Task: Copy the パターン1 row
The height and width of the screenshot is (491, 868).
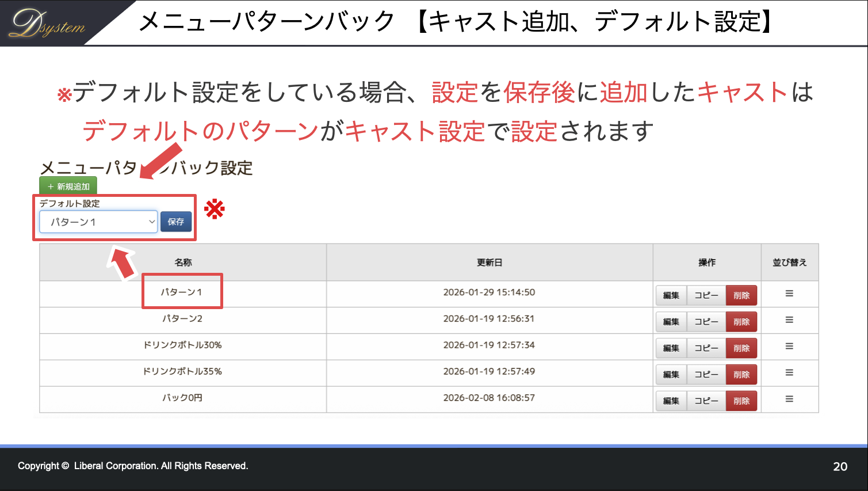Action: point(706,295)
